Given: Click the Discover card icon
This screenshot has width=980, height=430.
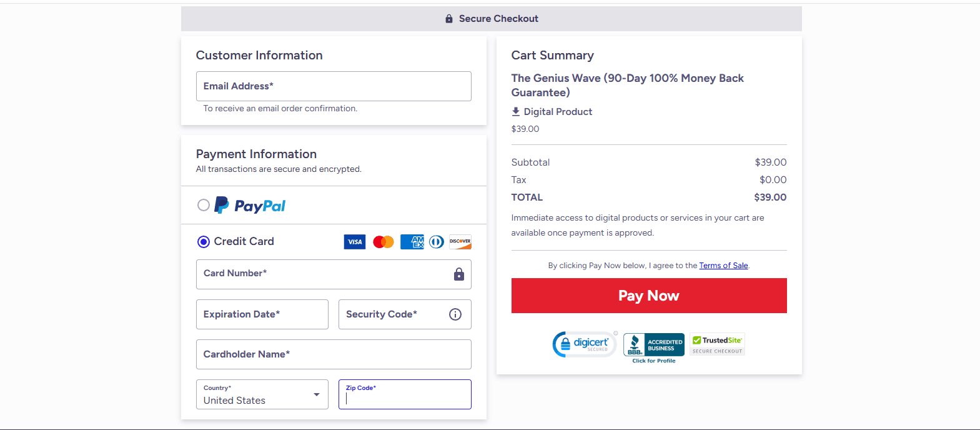Looking at the screenshot, I should [460, 242].
